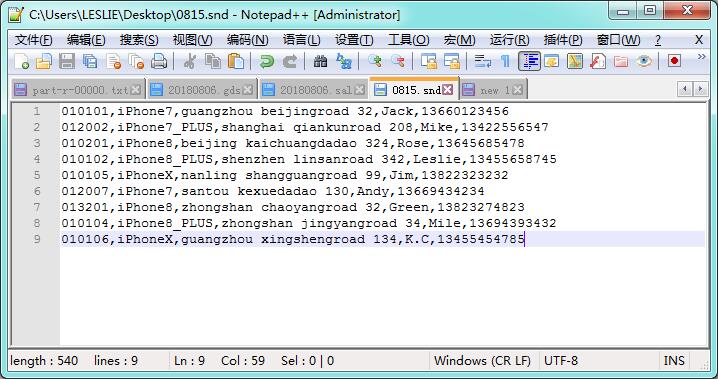Toggle the highlighted indent guide icon
The height and width of the screenshot is (379, 718).
coord(529,61)
